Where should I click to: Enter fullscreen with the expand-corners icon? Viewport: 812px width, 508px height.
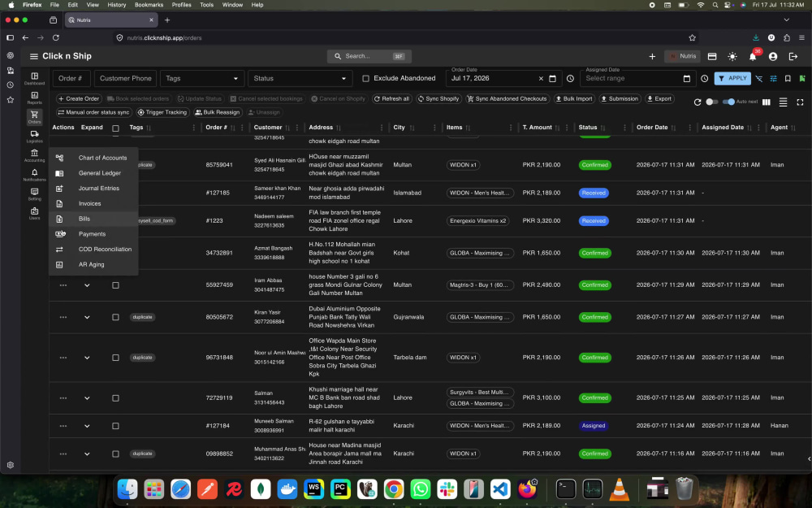coord(800,102)
